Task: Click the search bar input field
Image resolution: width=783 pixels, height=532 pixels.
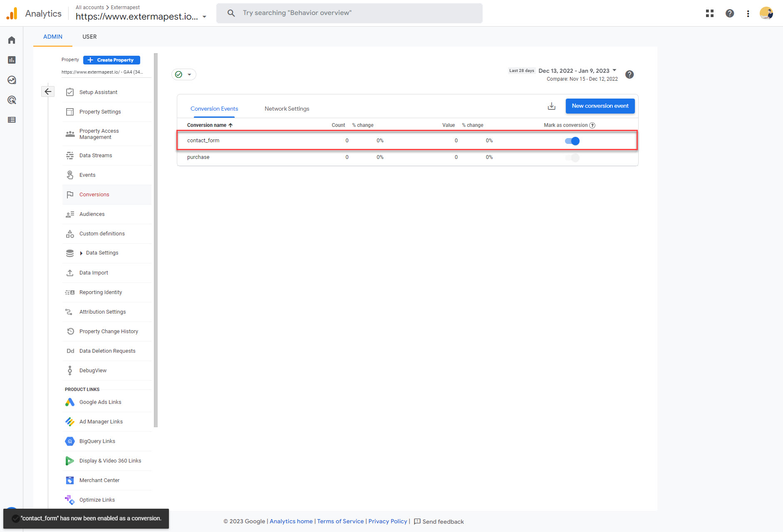Action: 349,13
